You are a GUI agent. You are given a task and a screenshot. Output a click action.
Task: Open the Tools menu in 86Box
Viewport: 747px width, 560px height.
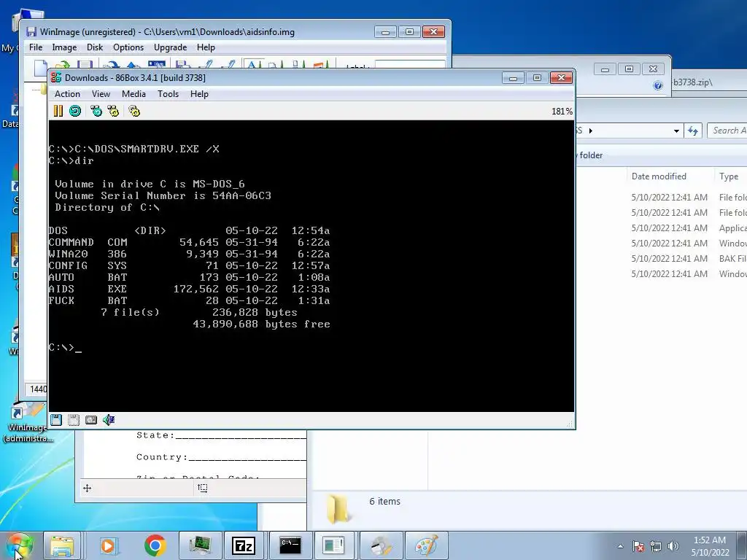(169, 94)
